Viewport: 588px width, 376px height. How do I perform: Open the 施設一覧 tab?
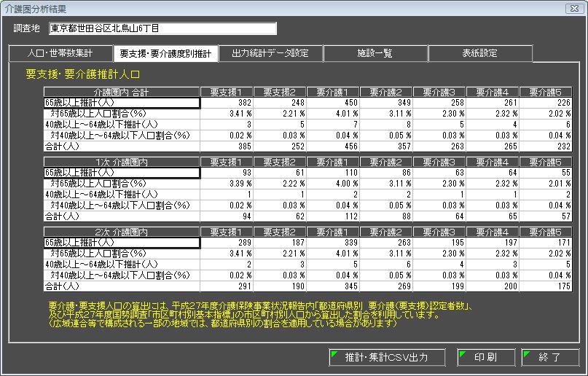375,53
